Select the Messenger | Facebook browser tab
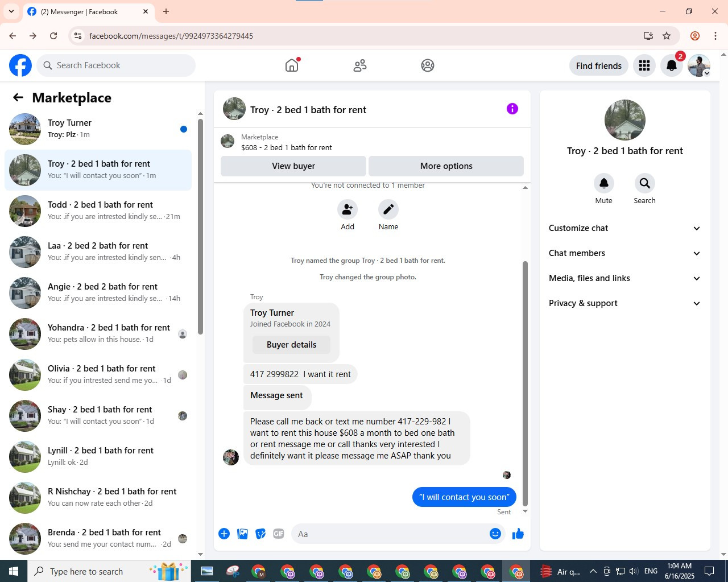The width and height of the screenshot is (728, 582). [88, 11]
